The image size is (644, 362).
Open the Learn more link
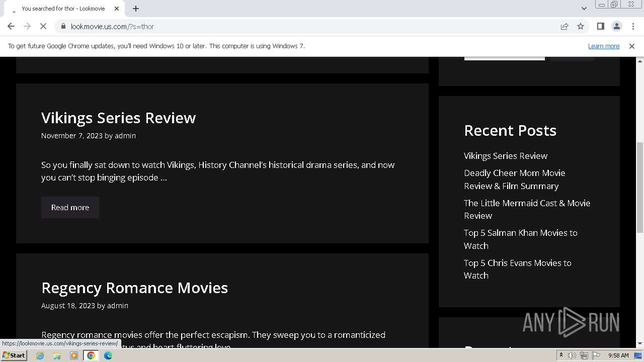coord(604,46)
